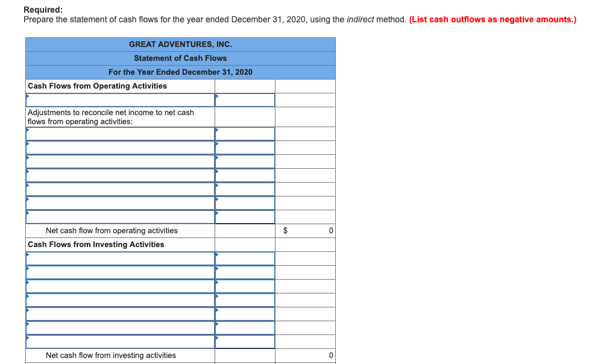Screen dimensions: 598x364
Task: Open the third investing activities account dropdown
Action: click(119, 286)
